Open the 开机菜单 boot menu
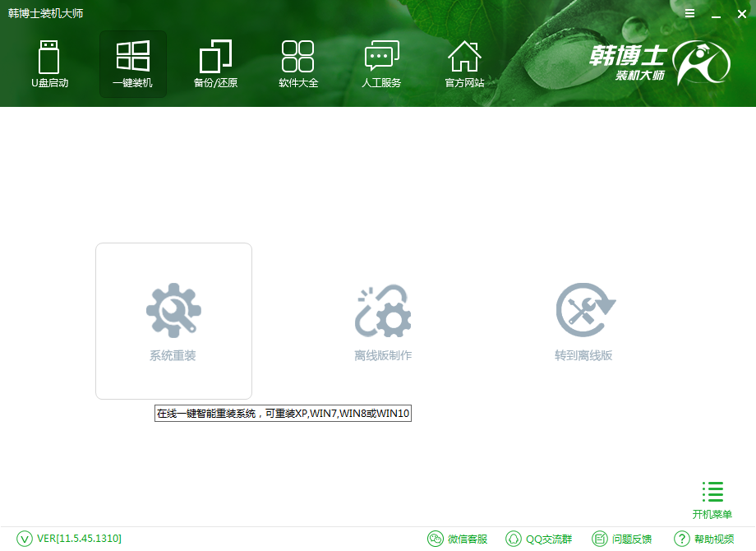The height and width of the screenshot is (551, 756). pos(712,497)
